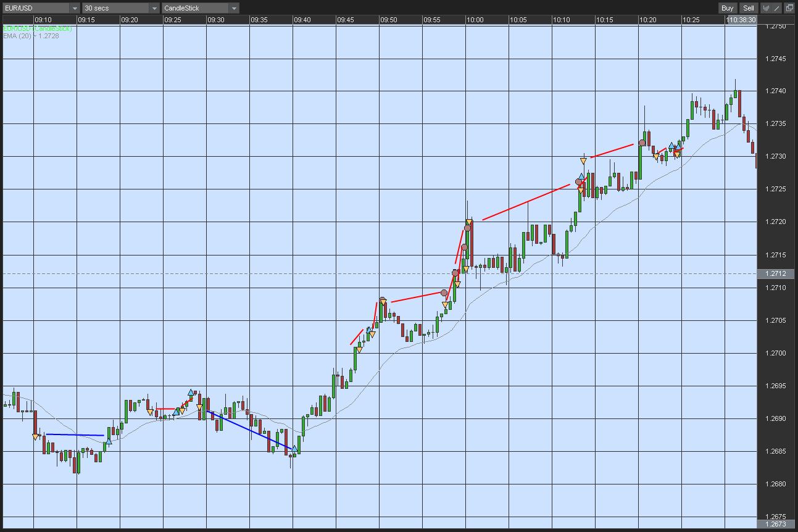798x532 pixels.
Task: Click the 10:38:30 time cursor label
Action: click(x=742, y=20)
